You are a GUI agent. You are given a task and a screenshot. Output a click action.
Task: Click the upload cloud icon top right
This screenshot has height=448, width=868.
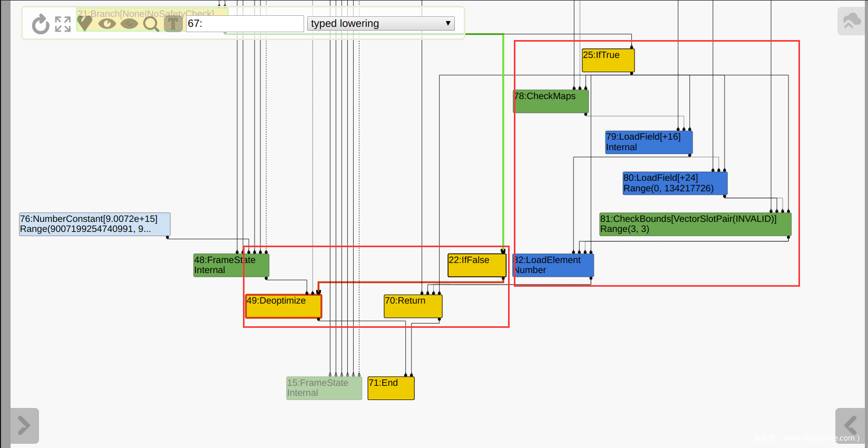(x=851, y=22)
